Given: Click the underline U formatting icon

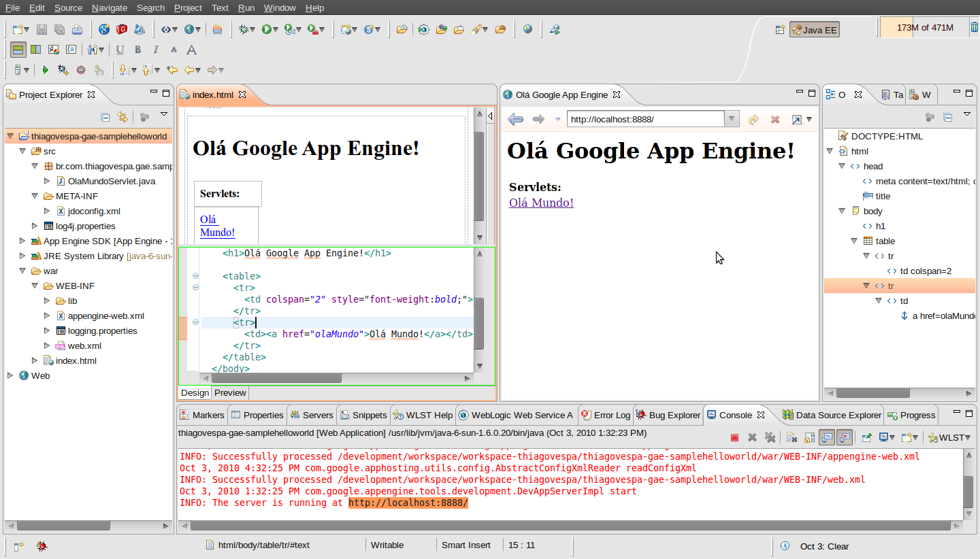Looking at the screenshot, I should [120, 50].
